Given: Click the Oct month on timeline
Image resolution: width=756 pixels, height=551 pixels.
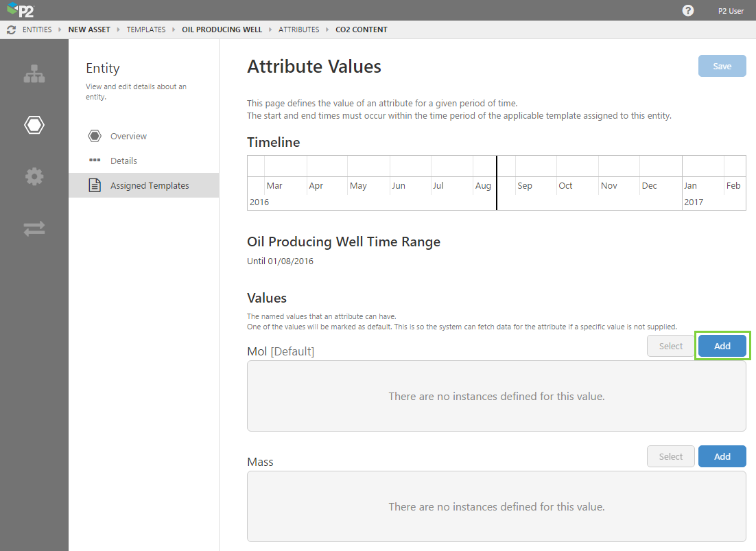Looking at the screenshot, I should [x=565, y=186].
